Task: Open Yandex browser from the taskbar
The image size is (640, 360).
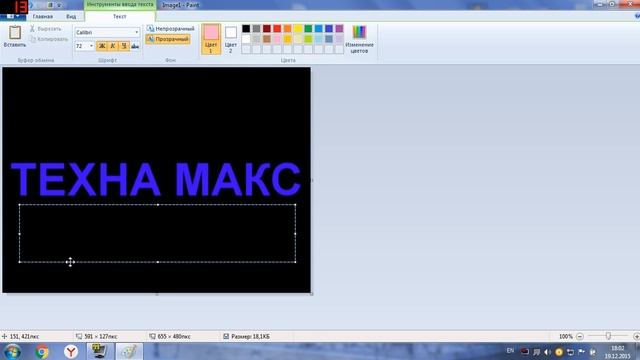Action: pos(71,351)
